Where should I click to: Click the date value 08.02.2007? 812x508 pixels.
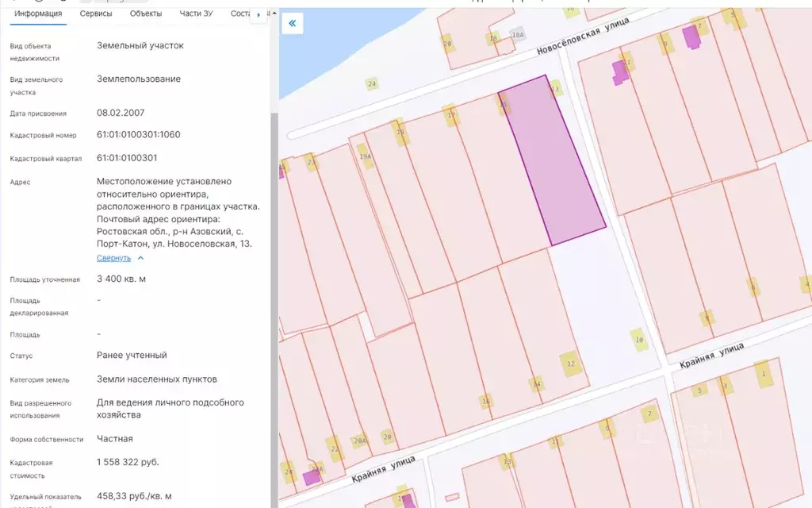click(x=121, y=113)
